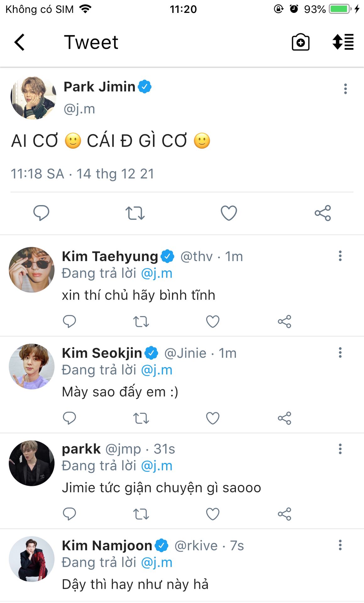This screenshot has height=603, width=364.
Task: Share the parkk reply
Action: point(285,514)
